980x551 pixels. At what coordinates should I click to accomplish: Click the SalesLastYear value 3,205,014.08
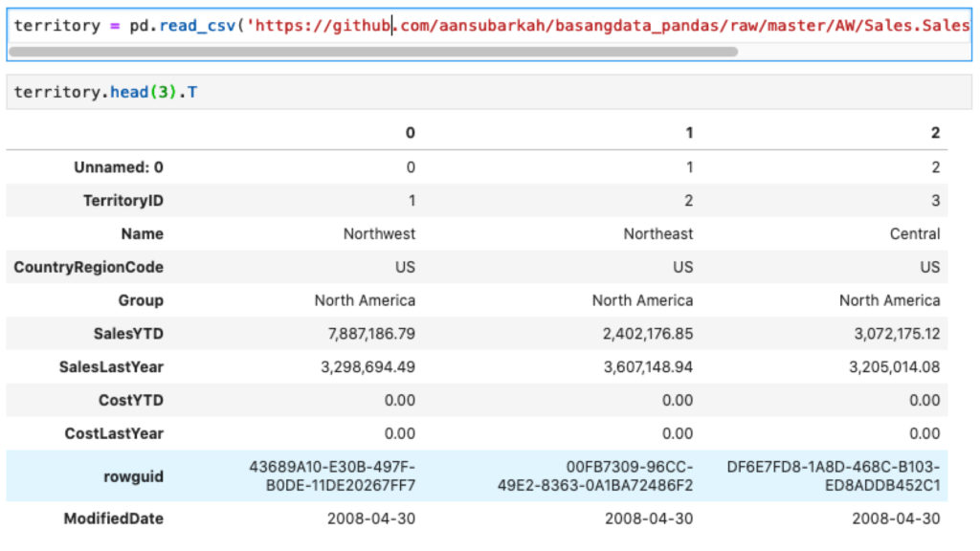click(895, 366)
